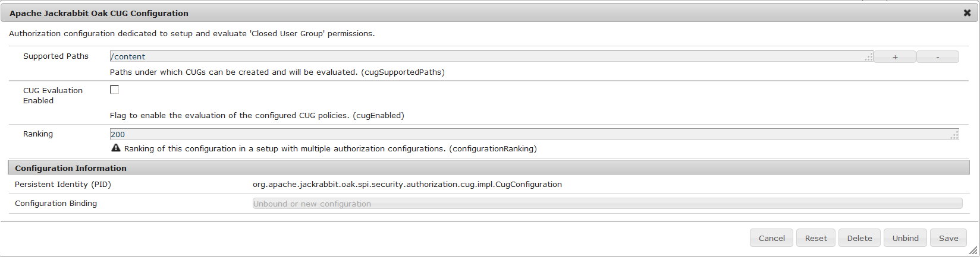Click the Supported Paths label
Viewport: 980px width, 257px height.
click(x=56, y=56)
